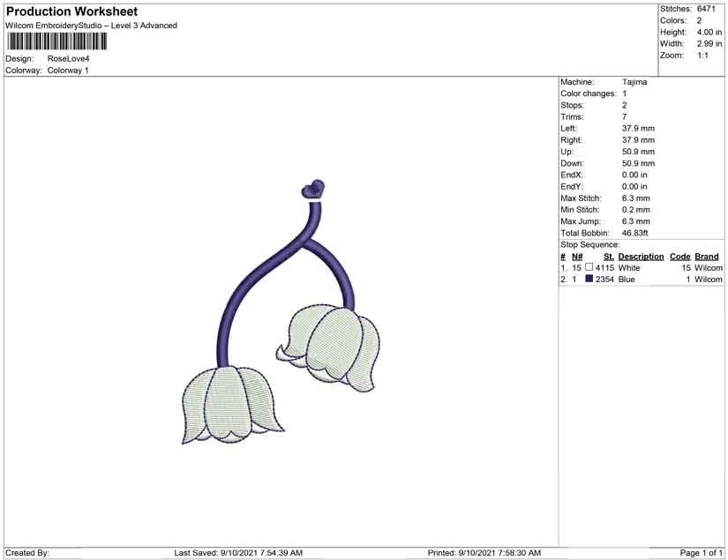Click the White color swatch
Image resolution: width=728 pixels, height=560 pixels.
pos(589,267)
